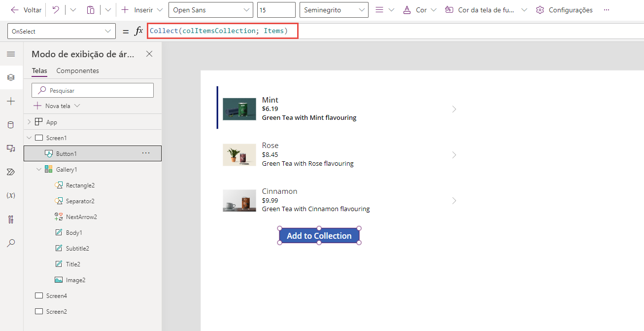This screenshot has height=331, width=644.
Task: Open the Advanced tools icon in sidebar
Action: [x=11, y=219]
